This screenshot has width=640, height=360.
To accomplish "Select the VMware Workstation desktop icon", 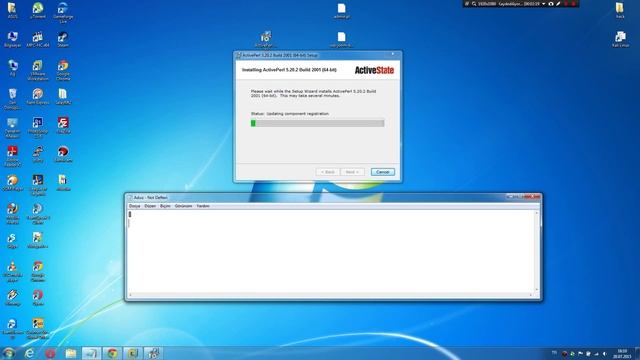I will (38, 71).
